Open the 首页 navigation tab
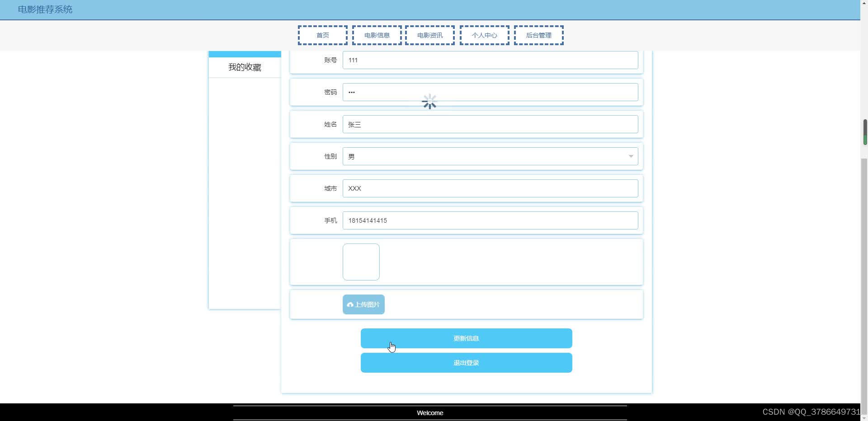 [322, 35]
